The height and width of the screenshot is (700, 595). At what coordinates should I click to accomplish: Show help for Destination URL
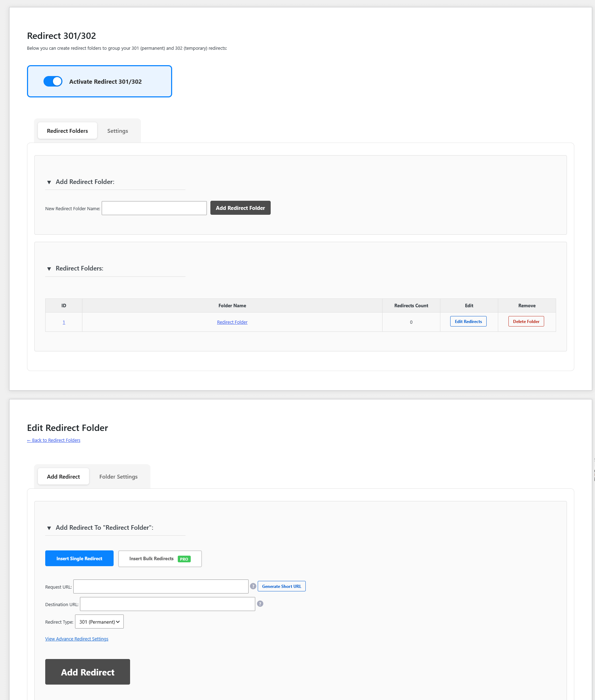click(260, 604)
